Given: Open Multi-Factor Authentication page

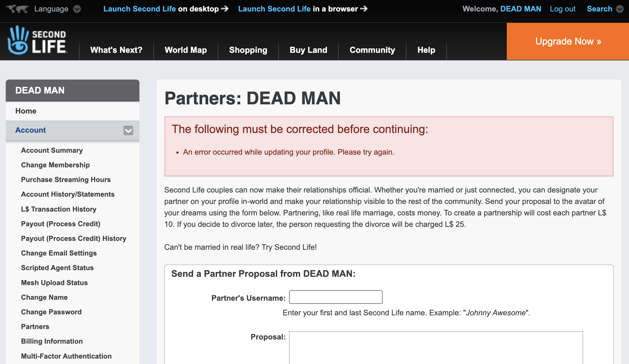Looking at the screenshot, I should 66,356.
